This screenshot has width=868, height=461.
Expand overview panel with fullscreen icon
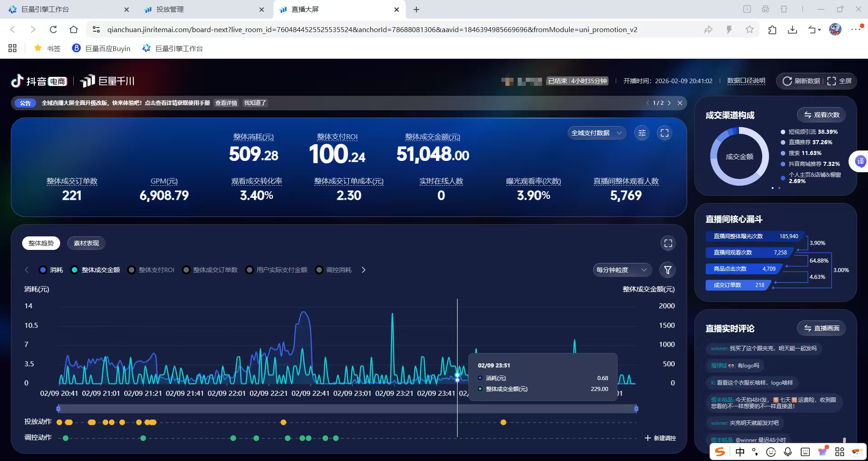[x=664, y=133]
